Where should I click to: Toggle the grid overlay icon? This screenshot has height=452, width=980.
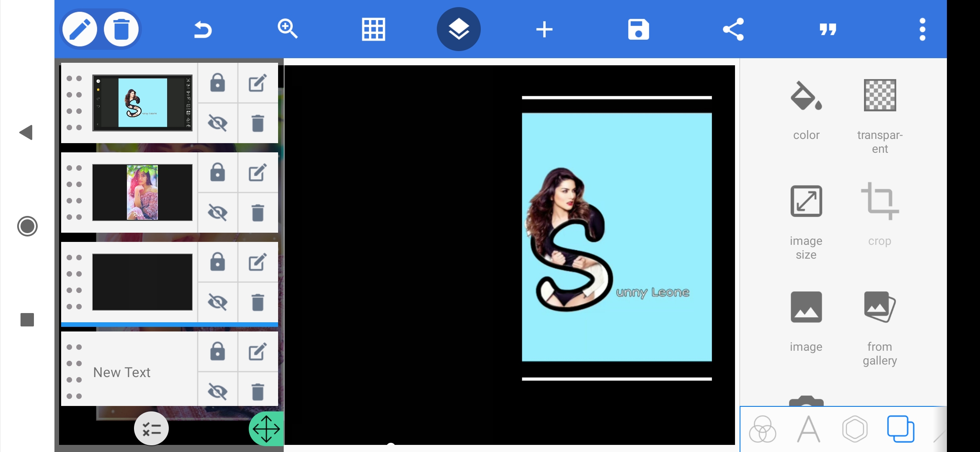[x=373, y=29]
